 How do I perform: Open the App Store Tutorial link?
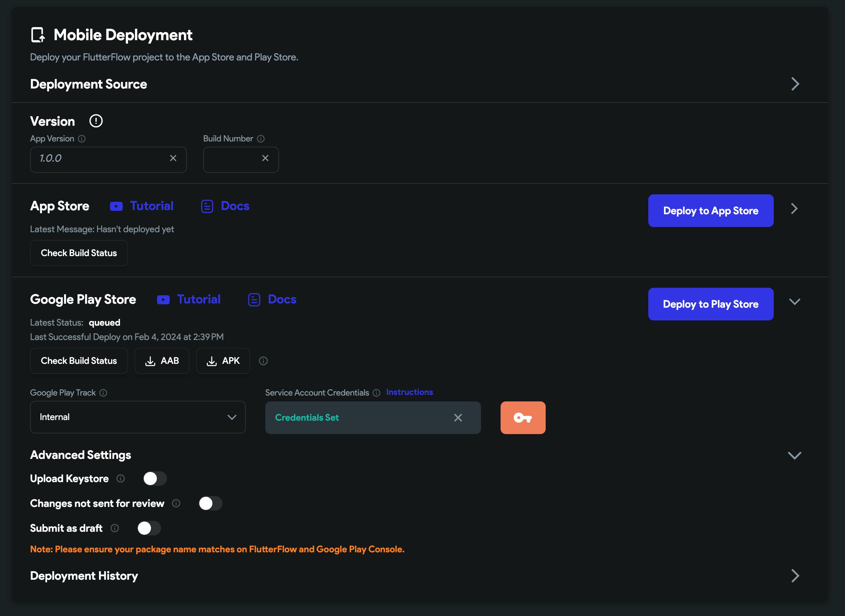click(152, 206)
